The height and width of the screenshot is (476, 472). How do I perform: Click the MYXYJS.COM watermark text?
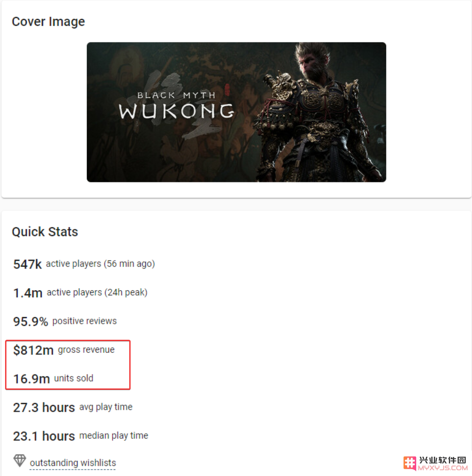(443, 468)
